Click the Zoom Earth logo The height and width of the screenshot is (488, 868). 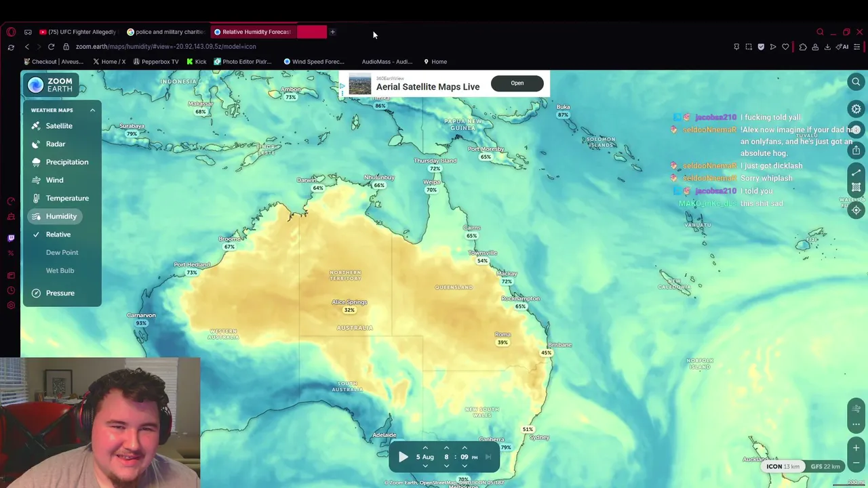(x=51, y=85)
